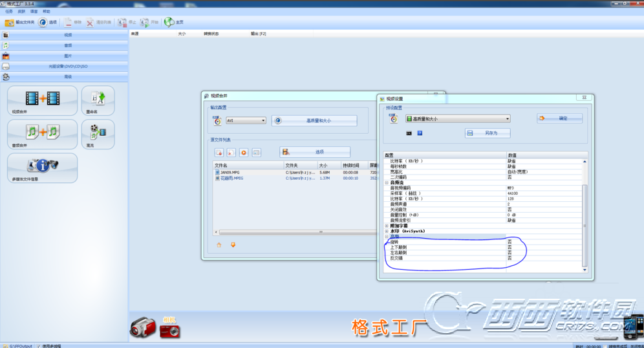Click the 另存为 Save As button
644x348 pixels.
(488, 133)
